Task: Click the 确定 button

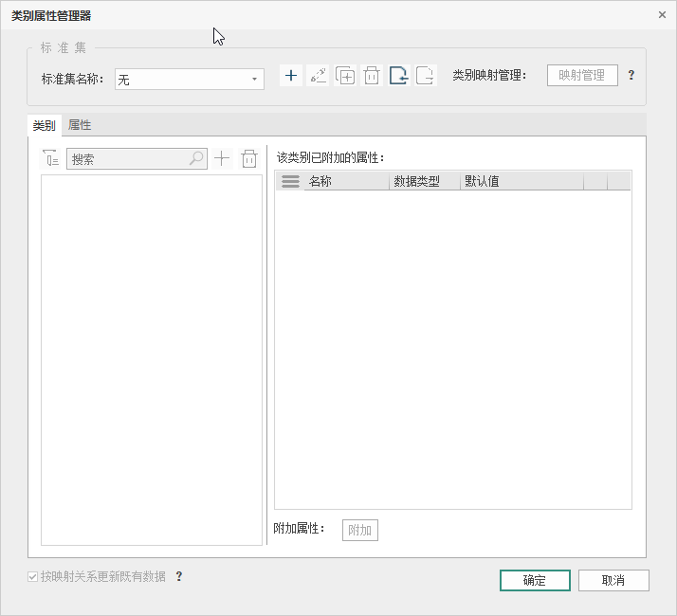Action: [x=535, y=580]
